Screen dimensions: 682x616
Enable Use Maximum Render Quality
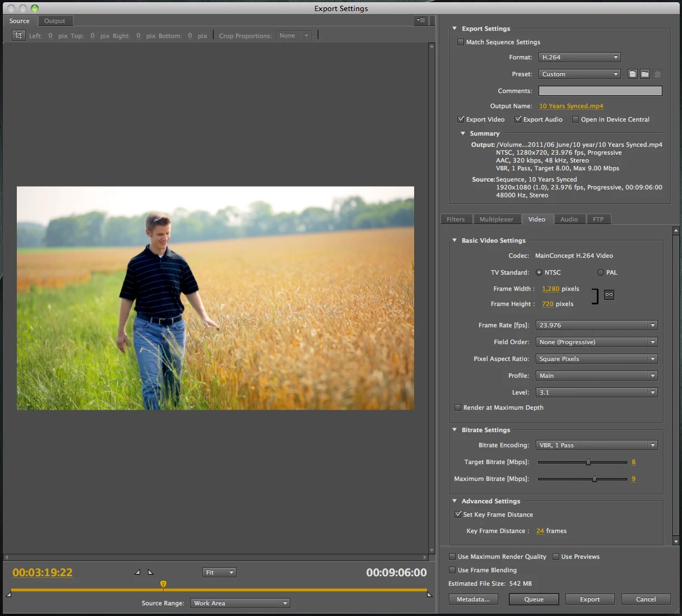coord(452,557)
